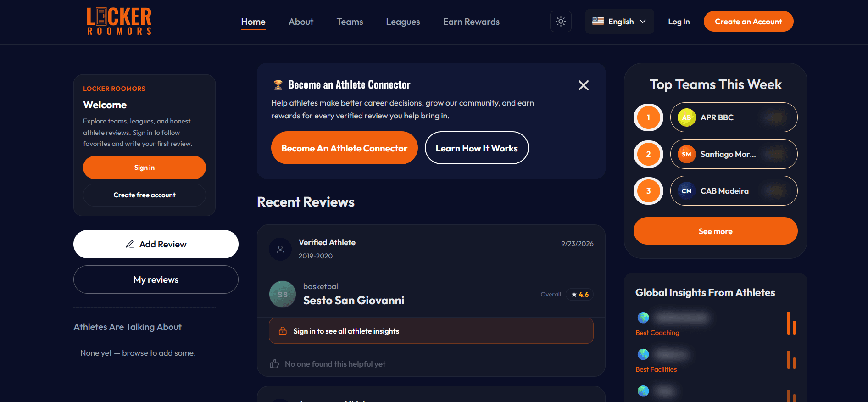Go to the Home nav item
The height and width of the screenshot is (402, 868).
coord(253,22)
